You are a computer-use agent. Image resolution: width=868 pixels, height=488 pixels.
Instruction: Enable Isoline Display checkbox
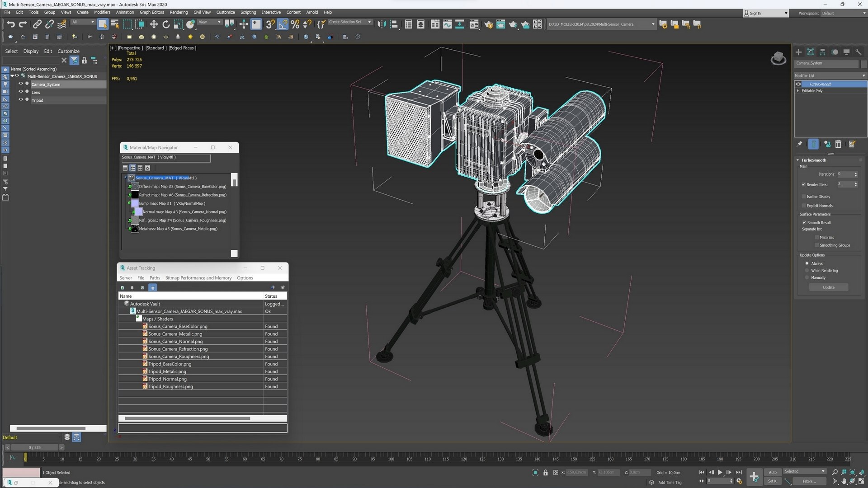804,197
